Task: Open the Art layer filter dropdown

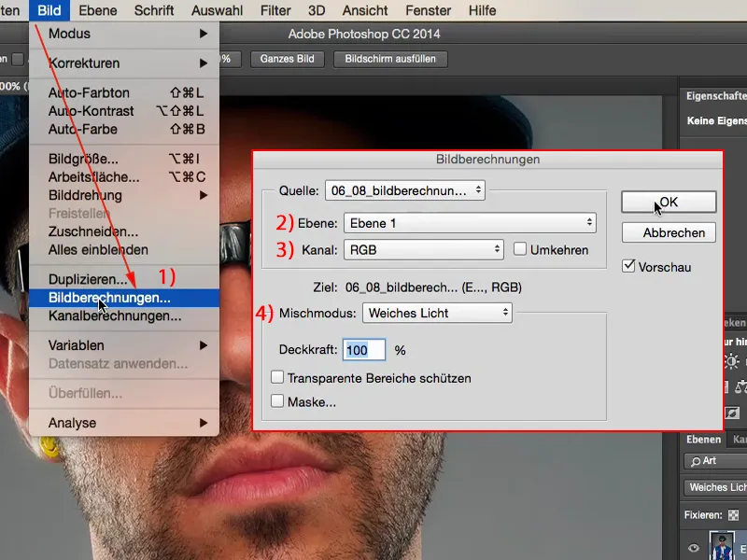Action: (715, 461)
